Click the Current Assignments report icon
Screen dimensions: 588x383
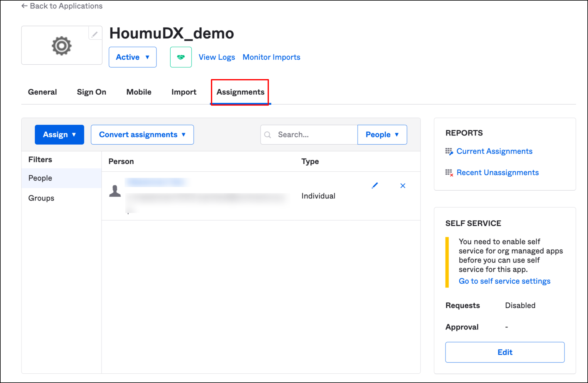(449, 151)
